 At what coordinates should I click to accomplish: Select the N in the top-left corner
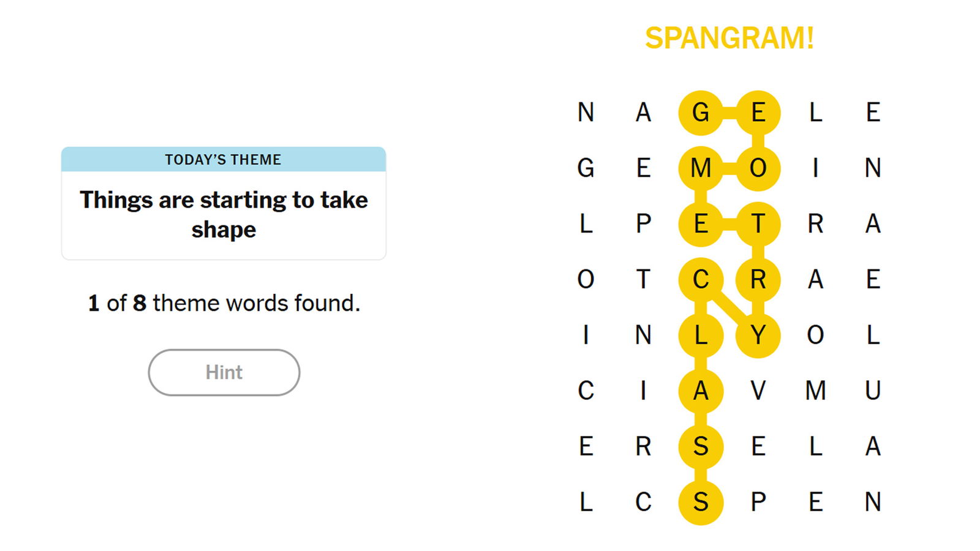click(x=586, y=113)
